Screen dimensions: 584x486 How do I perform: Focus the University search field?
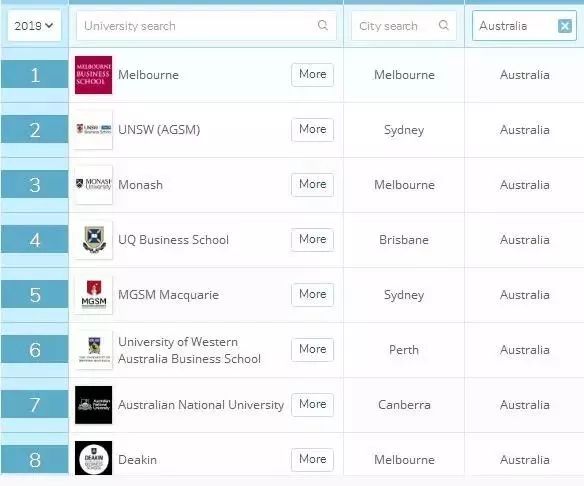tap(206, 26)
